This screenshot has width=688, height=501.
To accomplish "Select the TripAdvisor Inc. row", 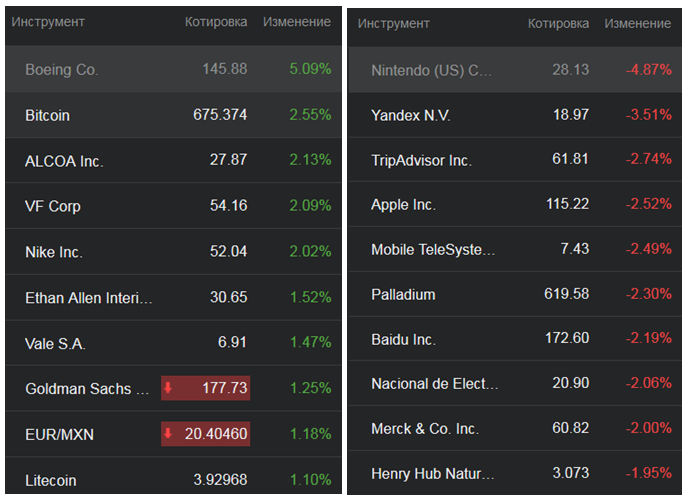I will 421,160.
